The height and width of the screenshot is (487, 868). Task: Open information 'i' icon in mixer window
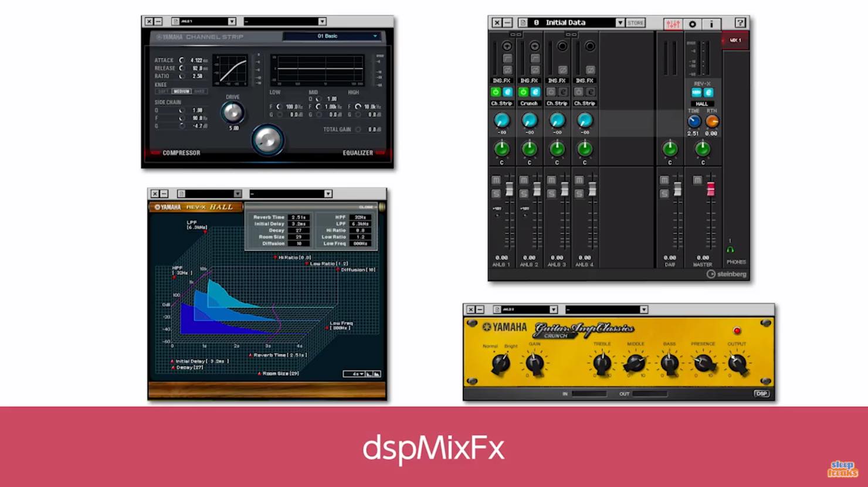point(711,23)
